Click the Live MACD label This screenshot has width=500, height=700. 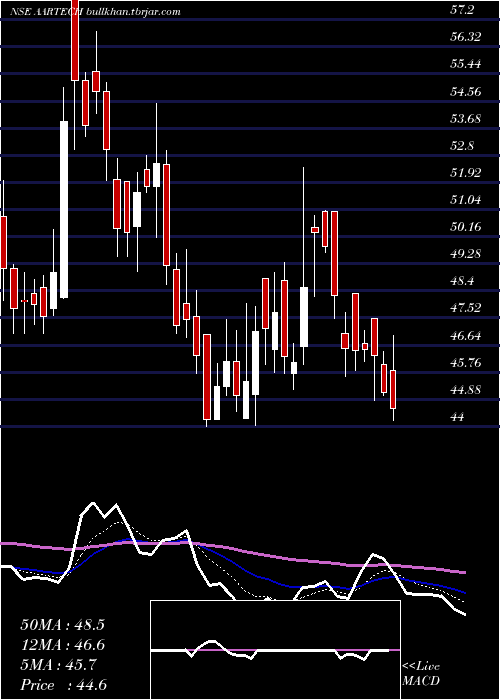tap(421, 674)
